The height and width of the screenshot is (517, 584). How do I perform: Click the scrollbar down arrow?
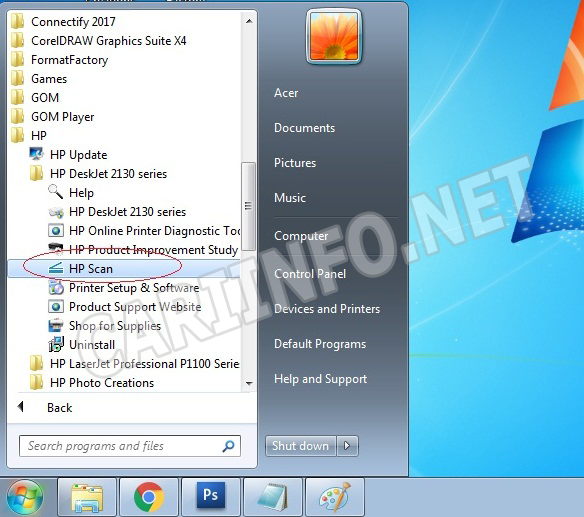[x=249, y=383]
